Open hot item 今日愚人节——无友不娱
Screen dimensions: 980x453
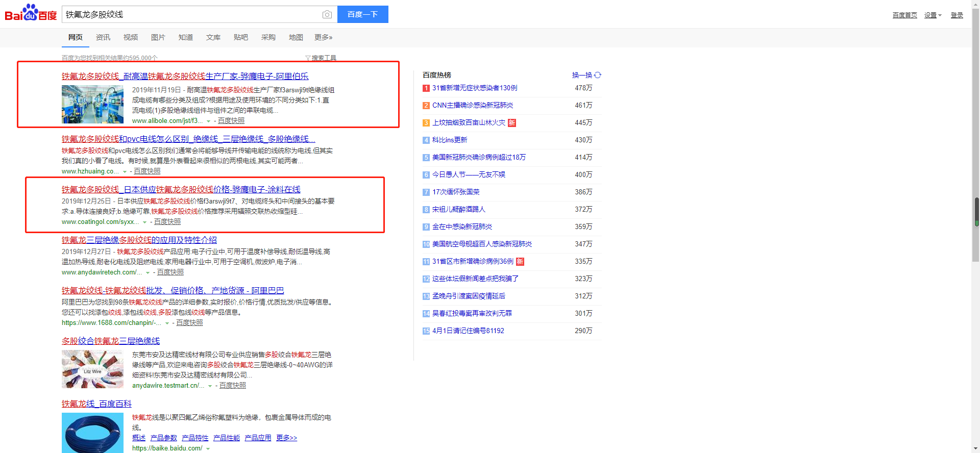click(469, 175)
